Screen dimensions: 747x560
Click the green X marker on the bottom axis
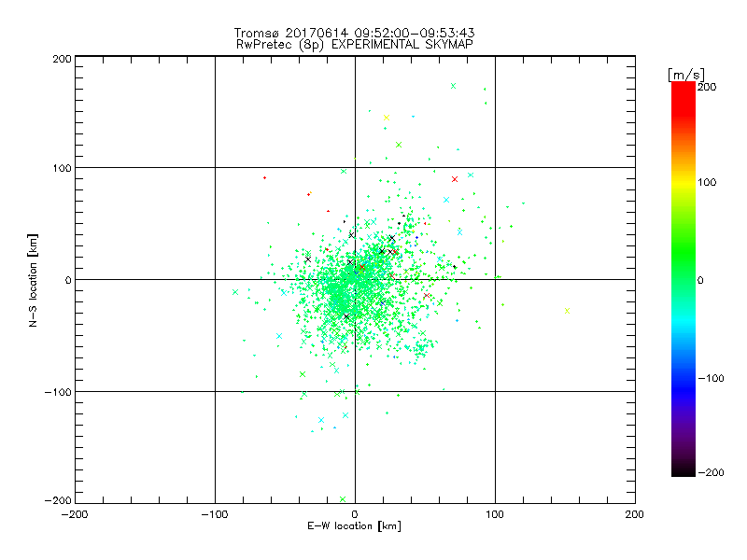343,499
